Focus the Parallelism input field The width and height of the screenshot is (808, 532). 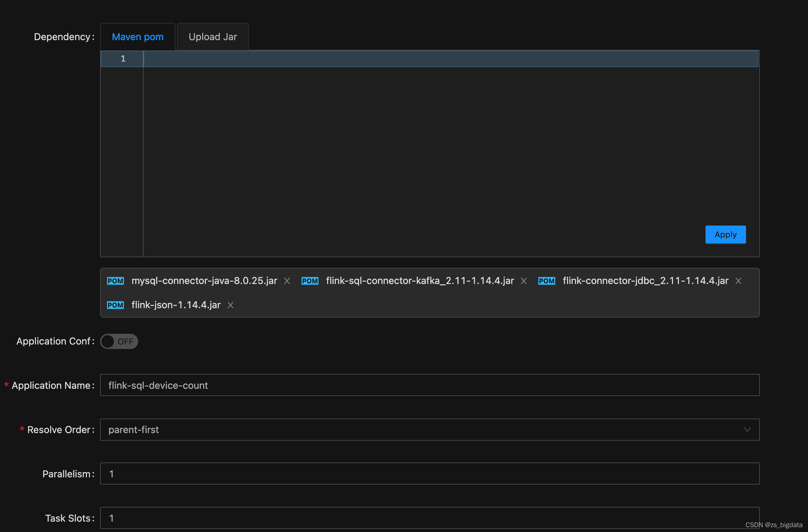tap(429, 474)
